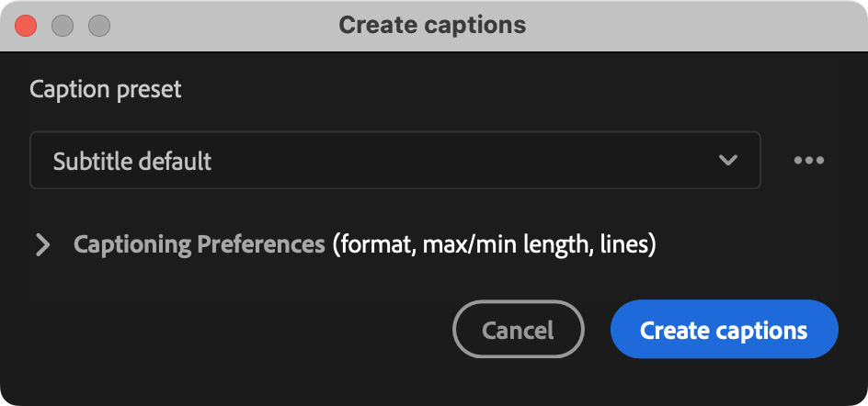Click the gray minimize window button
This screenshot has height=406, width=868.
(63, 25)
